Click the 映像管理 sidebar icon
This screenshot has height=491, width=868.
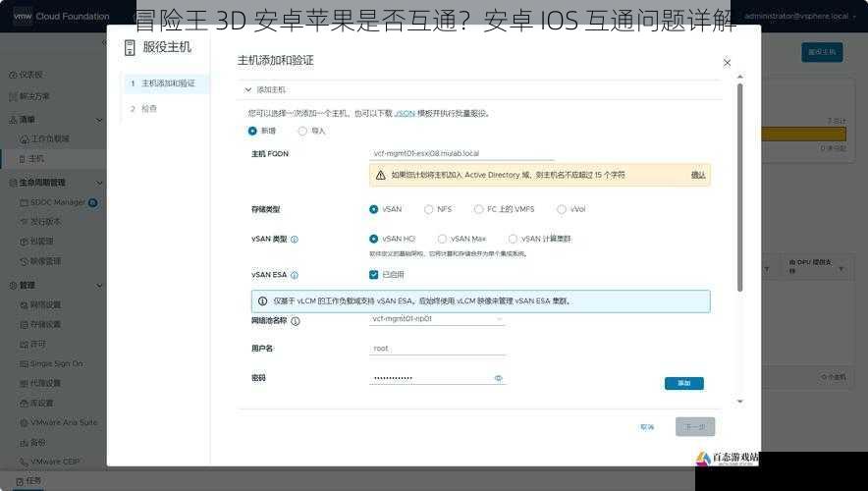(x=24, y=261)
